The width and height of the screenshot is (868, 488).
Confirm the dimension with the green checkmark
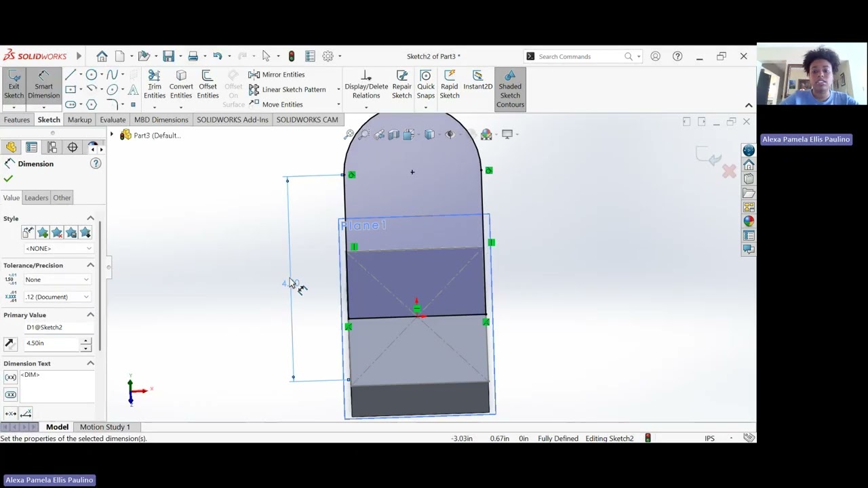coord(8,178)
